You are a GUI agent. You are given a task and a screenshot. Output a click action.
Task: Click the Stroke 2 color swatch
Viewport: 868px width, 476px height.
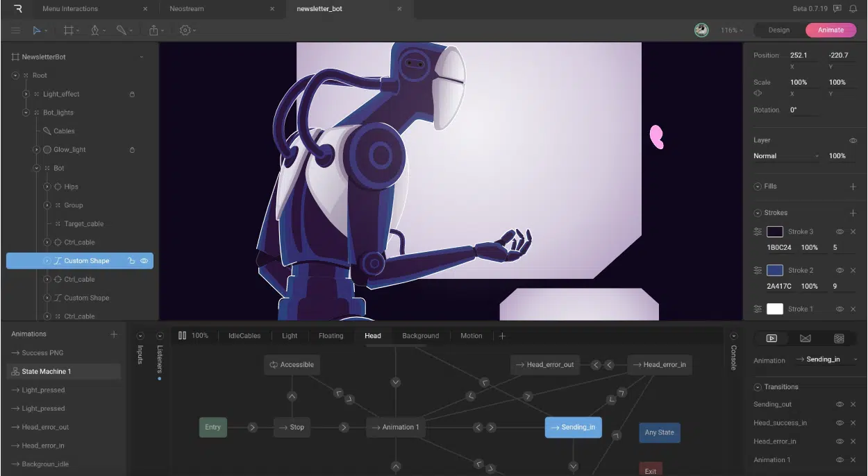click(x=774, y=271)
